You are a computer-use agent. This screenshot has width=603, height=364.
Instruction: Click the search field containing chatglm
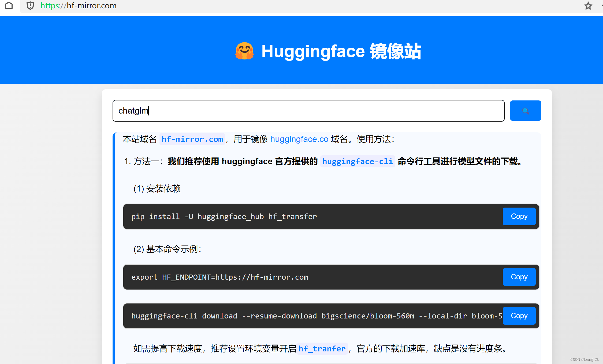(308, 111)
